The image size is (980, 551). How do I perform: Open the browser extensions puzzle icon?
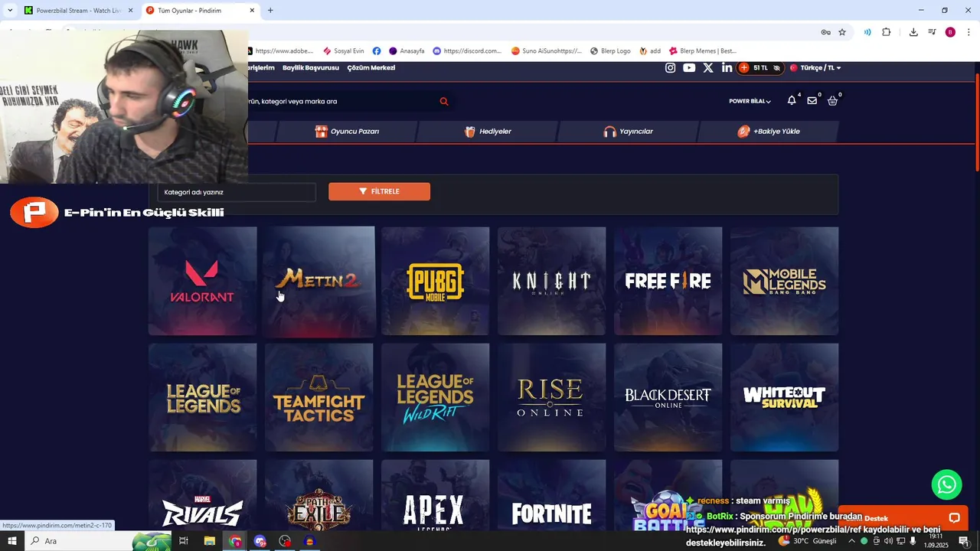[x=887, y=32]
